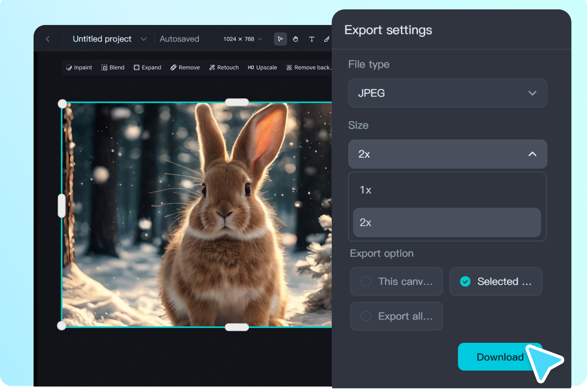Select the This canvas export option
The width and height of the screenshot is (587, 392).
click(x=396, y=281)
